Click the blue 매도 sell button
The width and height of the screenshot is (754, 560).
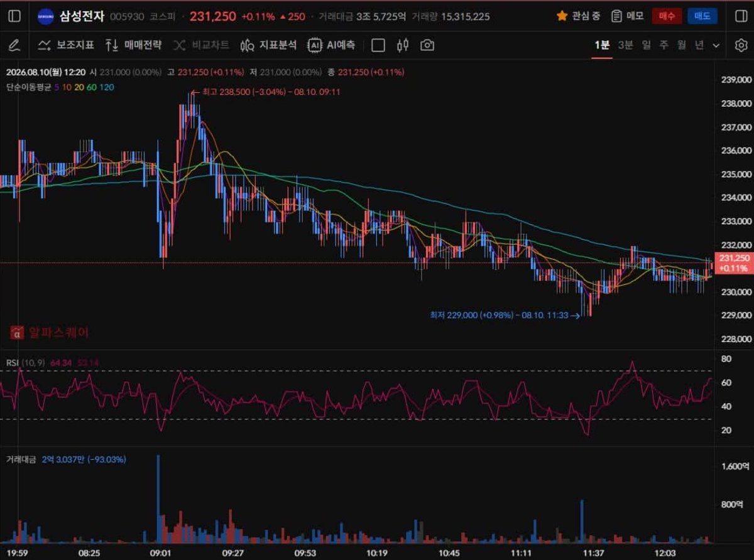pyautogui.click(x=702, y=16)
